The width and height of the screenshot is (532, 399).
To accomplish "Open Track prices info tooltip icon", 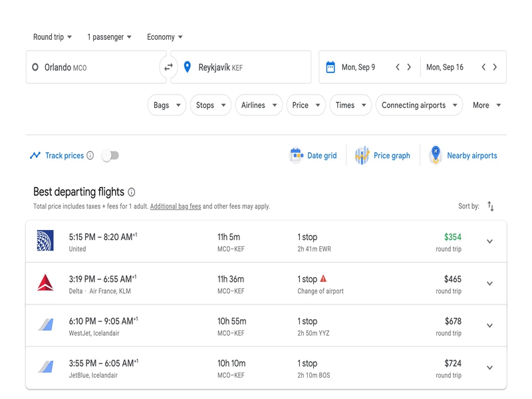I will [x=90, y=156].
